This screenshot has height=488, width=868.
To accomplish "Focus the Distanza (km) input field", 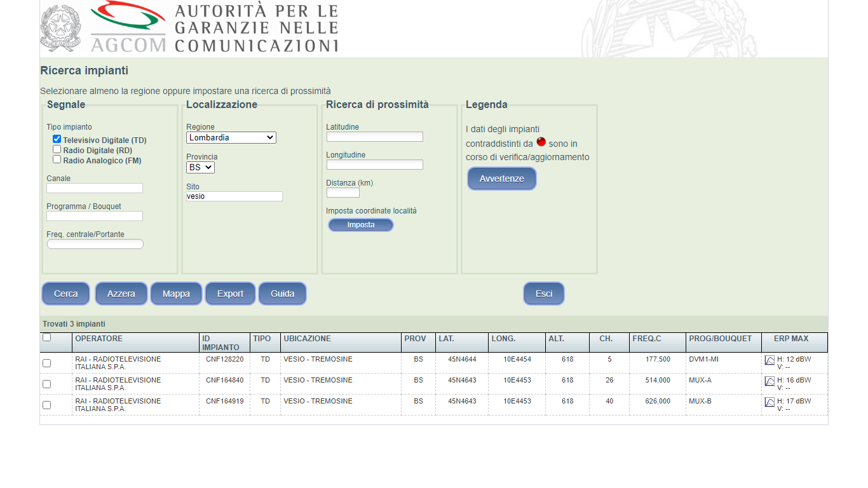I will coord(343,193).
